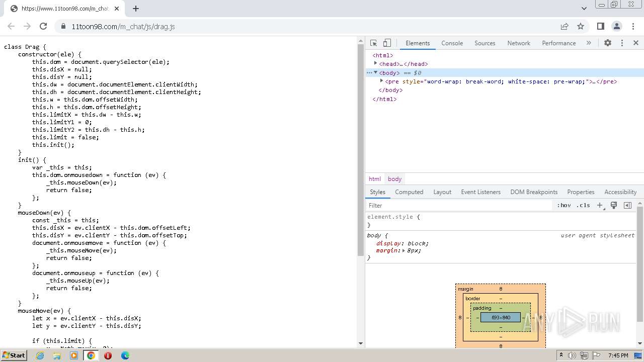Open the tab search dropdown
The width and height of the screenshot is (644, 362).
(x=584, y=8)
